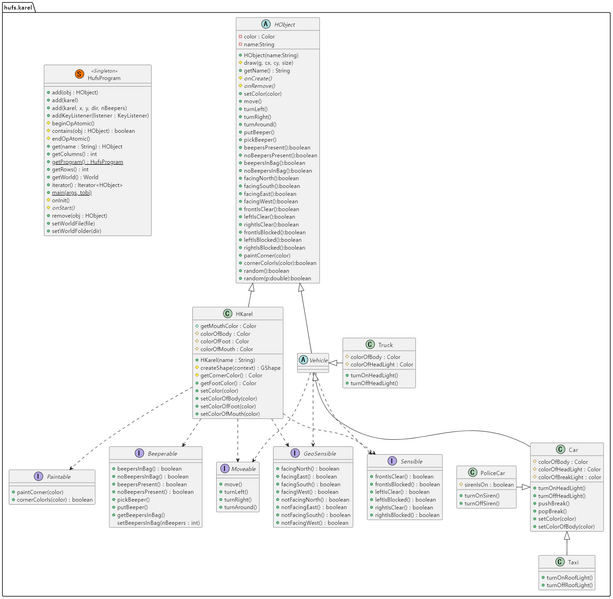
Task: Click the HufsProgram class name
Action: point(104,78)
